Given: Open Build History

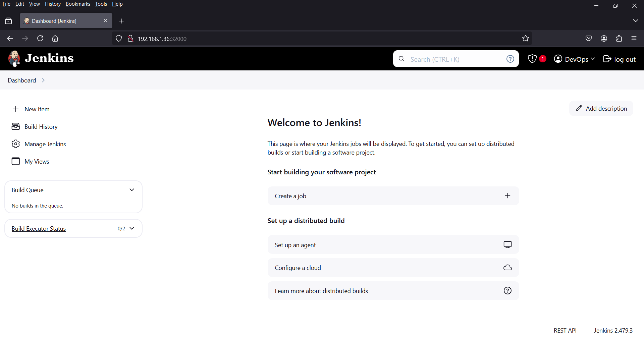Looking at the screenshot, I should tap(41, 126).
